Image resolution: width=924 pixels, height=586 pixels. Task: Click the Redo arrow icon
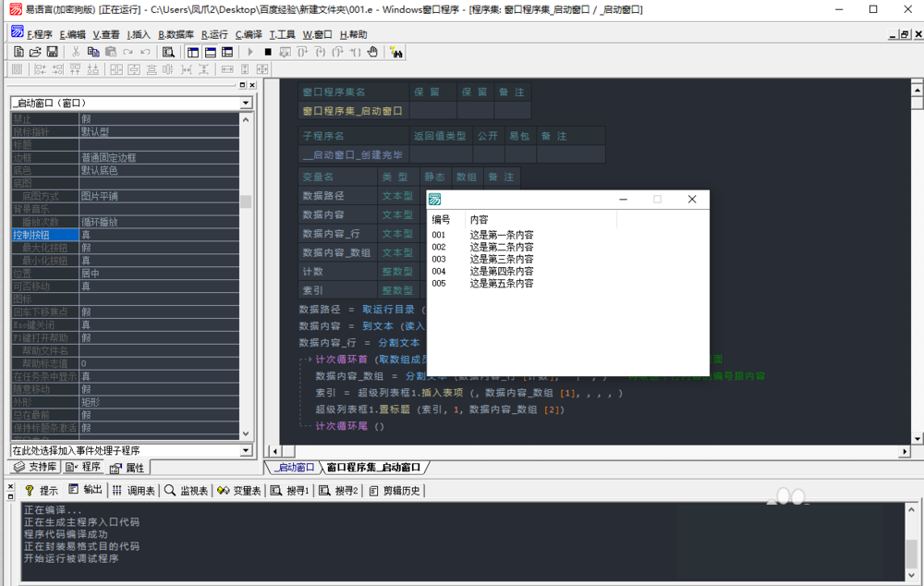pyautogui.click(x=128, y=52)
